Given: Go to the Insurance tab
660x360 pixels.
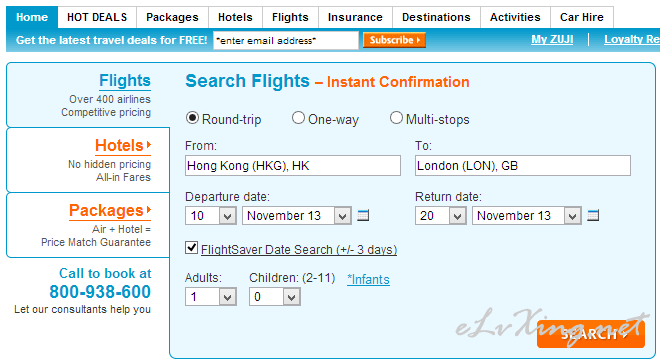Looking at the screenshot, I should coord(355,17).
